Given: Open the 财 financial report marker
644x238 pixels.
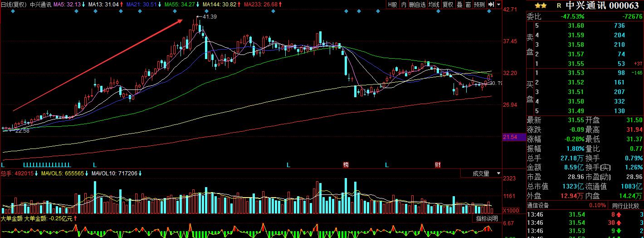Looking at the screenshot, I should (438, 165).
